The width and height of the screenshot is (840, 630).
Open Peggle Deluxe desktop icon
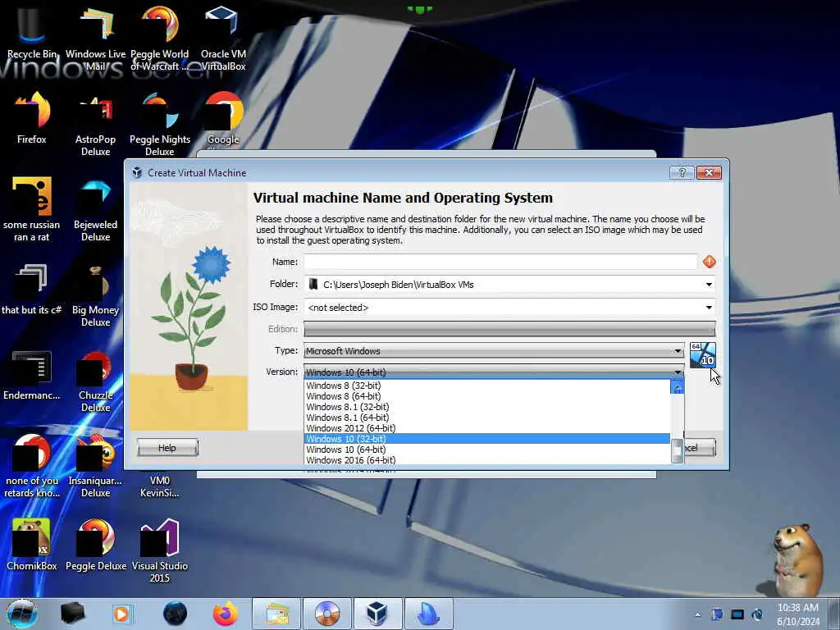pyautogui.click(x=96, y=545)
